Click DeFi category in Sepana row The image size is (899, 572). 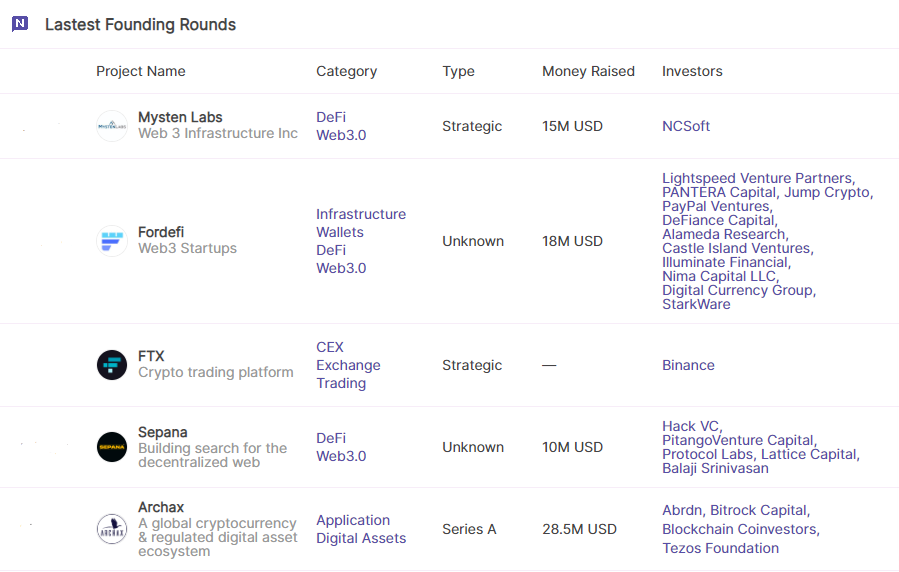(331, 438)
